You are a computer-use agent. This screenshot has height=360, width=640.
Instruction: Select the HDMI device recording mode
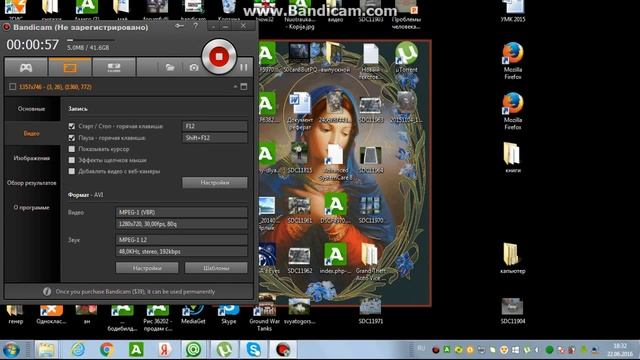pos(113,67)
